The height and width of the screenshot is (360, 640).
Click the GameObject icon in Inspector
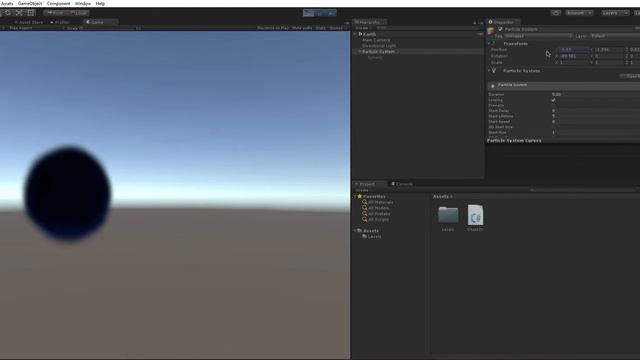pyautogui.click(x=491, y=31)
